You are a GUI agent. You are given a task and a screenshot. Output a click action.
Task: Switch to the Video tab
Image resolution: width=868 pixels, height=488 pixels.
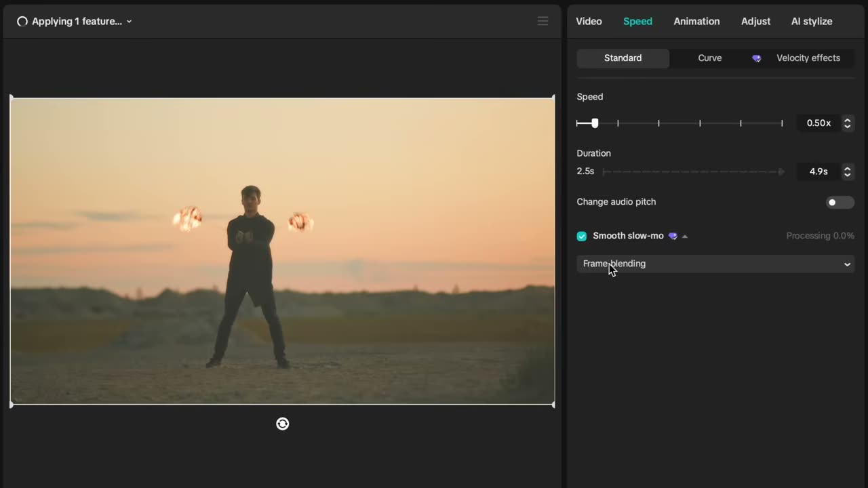pyautogui.click(x=589, y=21)
